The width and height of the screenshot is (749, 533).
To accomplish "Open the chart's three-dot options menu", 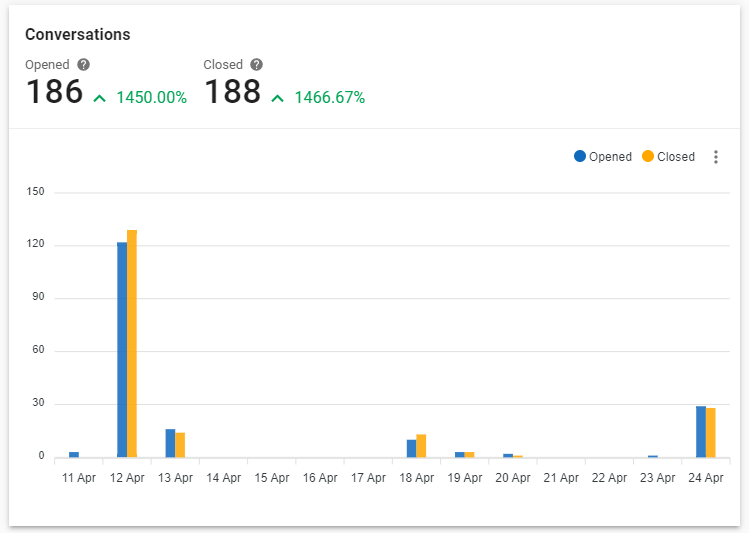I will coord(715,157).
